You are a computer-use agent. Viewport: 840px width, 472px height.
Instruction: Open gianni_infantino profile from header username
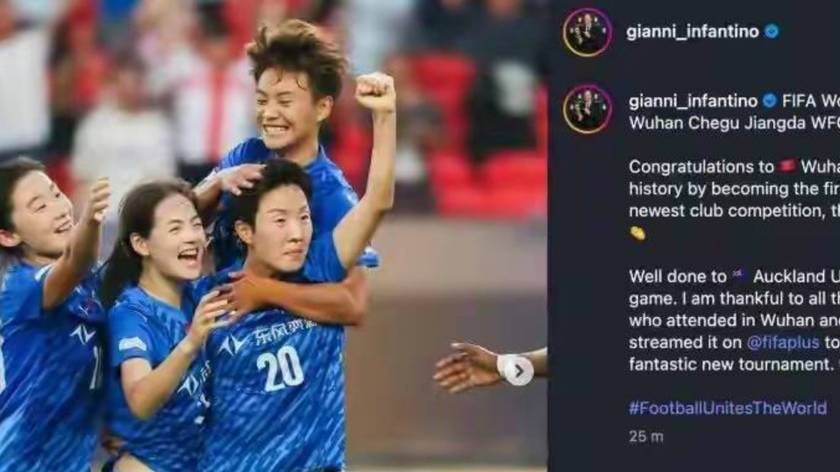(692, 32)
